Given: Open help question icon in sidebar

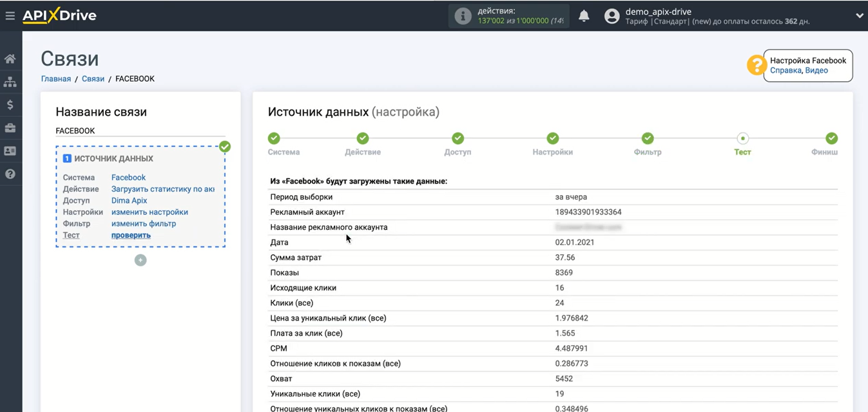Looking at the screenshot, I should tap(10, 174).
